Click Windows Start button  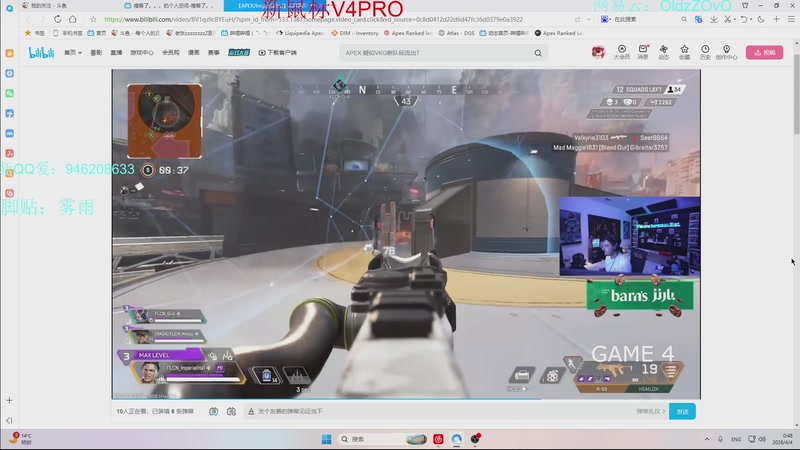point(327,439)
